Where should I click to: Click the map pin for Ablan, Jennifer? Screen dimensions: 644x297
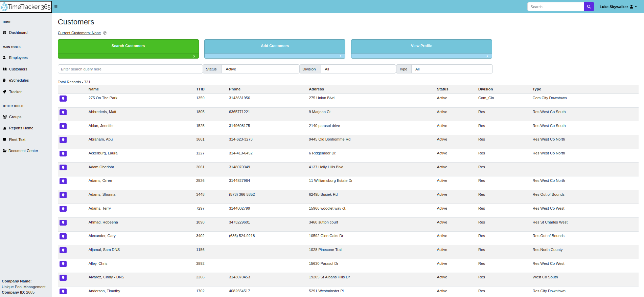(x=63, y=126)
